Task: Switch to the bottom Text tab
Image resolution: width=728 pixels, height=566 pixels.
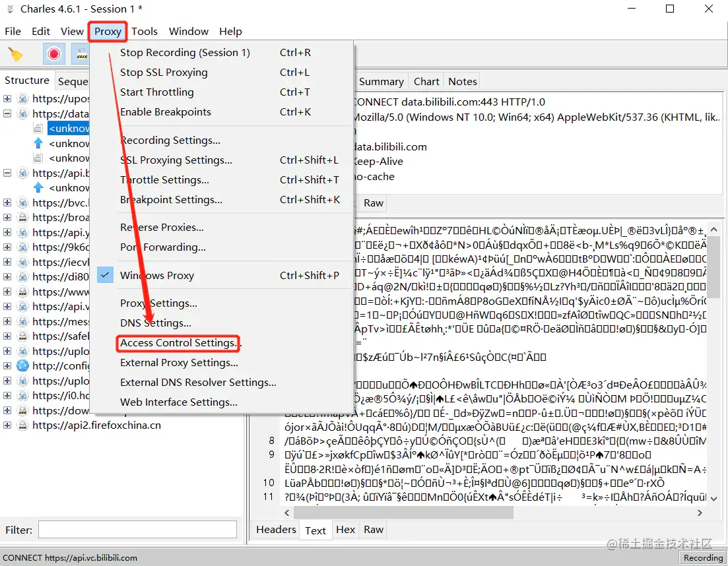Action: click(x=315, y=531)
